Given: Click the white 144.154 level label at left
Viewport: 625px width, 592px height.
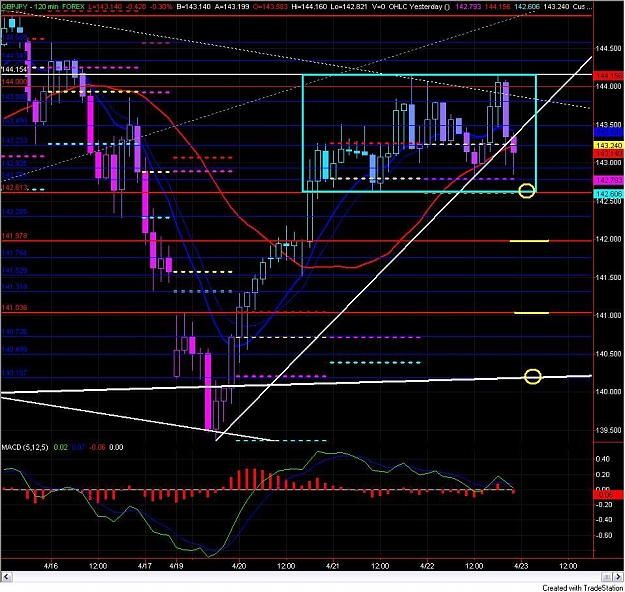Looking at the screenshot, I should point(15,70).
